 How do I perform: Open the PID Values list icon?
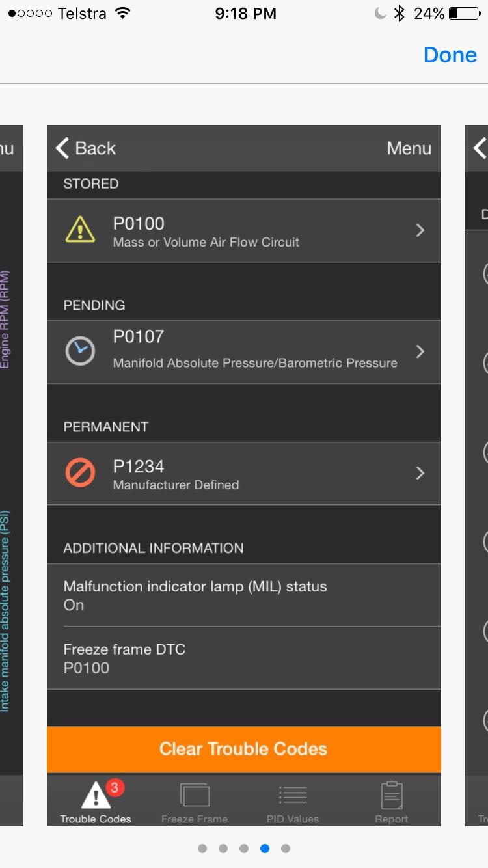coord(293,795)
